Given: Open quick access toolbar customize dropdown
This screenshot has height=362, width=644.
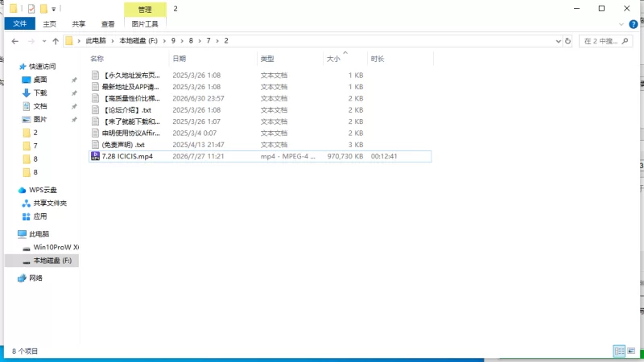Looking at the screenshot, I should (53, 9).
